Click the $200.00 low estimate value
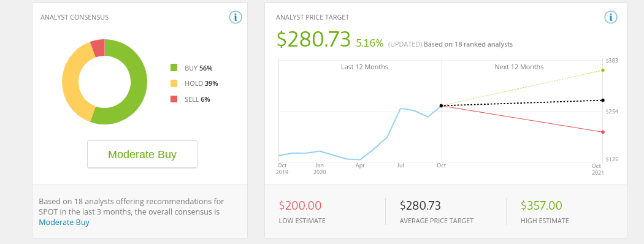The image size is (644, 244). point(301,205)
